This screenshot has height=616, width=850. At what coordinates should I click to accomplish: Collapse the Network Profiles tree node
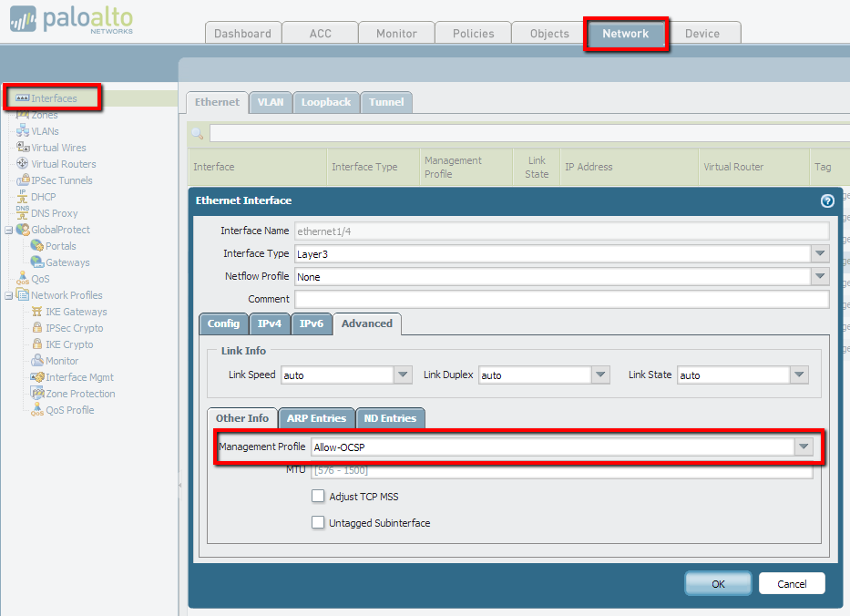click(9, 295)
